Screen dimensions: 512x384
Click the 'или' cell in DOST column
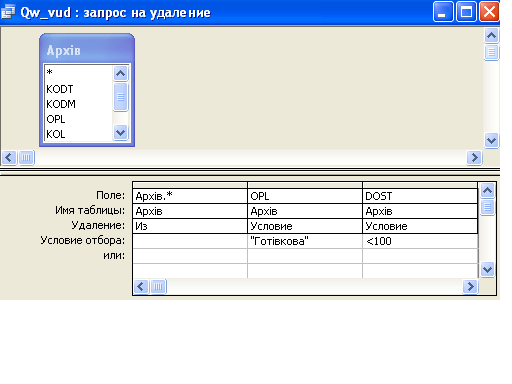(x=420, y=256)
